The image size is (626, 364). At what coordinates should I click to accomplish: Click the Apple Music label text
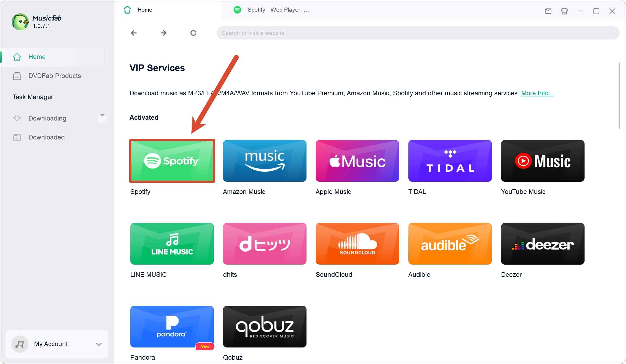pyautogui.click(x=333, y=192)
